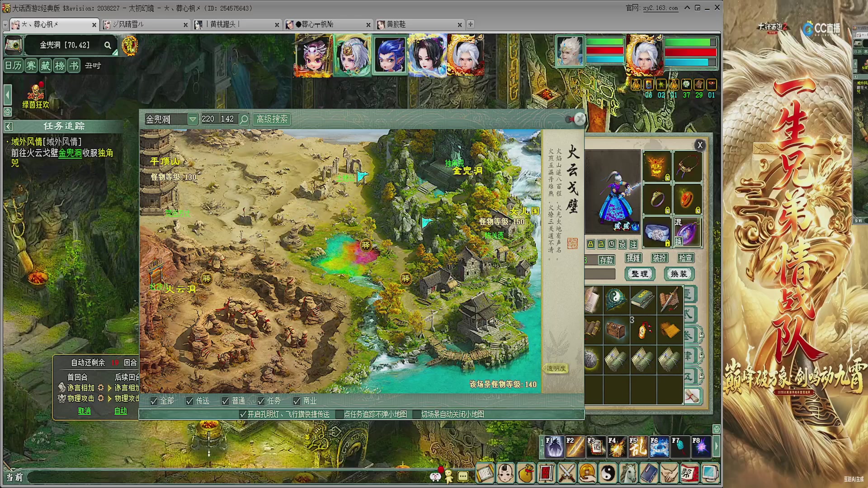
Task: Select the golden mask equipment slot
Action: point(657,166)
